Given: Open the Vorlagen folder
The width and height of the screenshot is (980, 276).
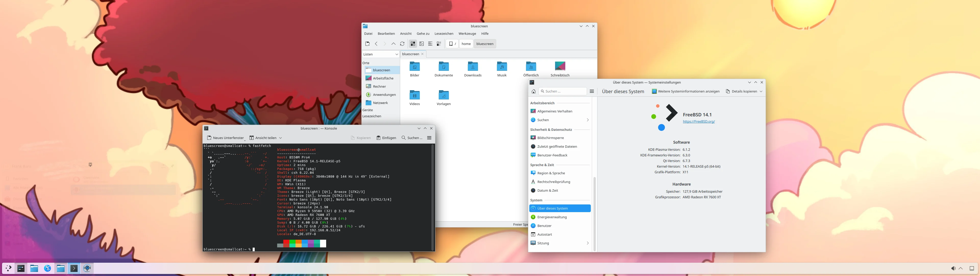Looking at the screenshot, I should tap(444, 98).
